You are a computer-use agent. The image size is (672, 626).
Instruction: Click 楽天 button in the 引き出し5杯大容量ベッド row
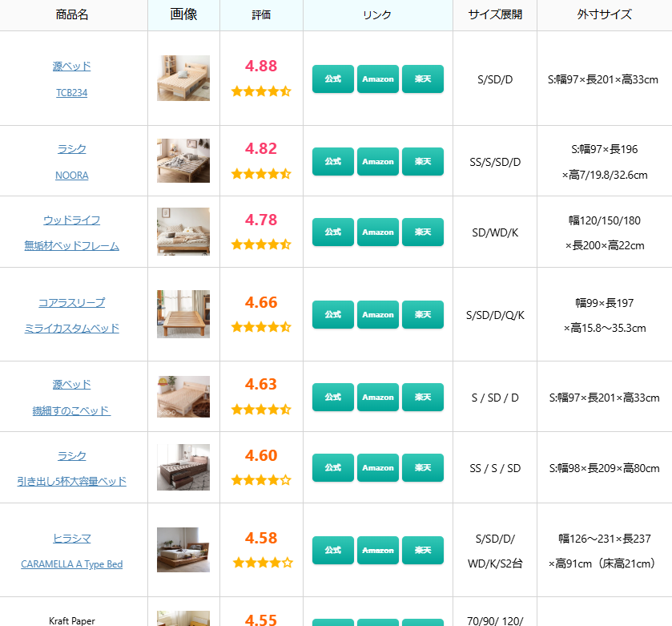coord(423,468)
